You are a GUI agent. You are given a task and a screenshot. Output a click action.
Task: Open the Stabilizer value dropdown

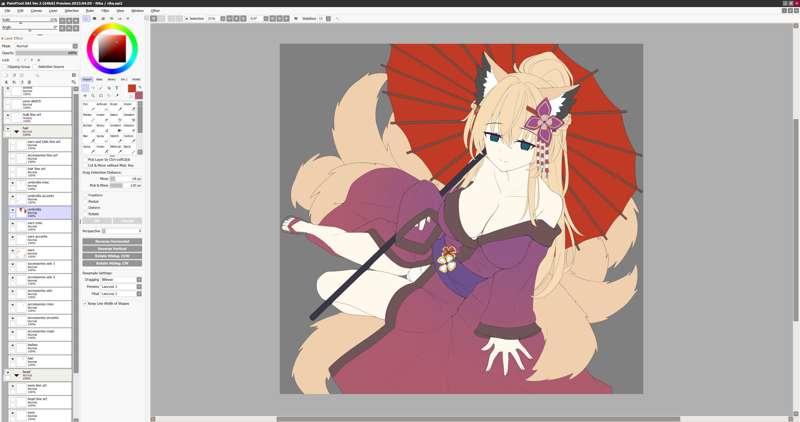point(328,18)
